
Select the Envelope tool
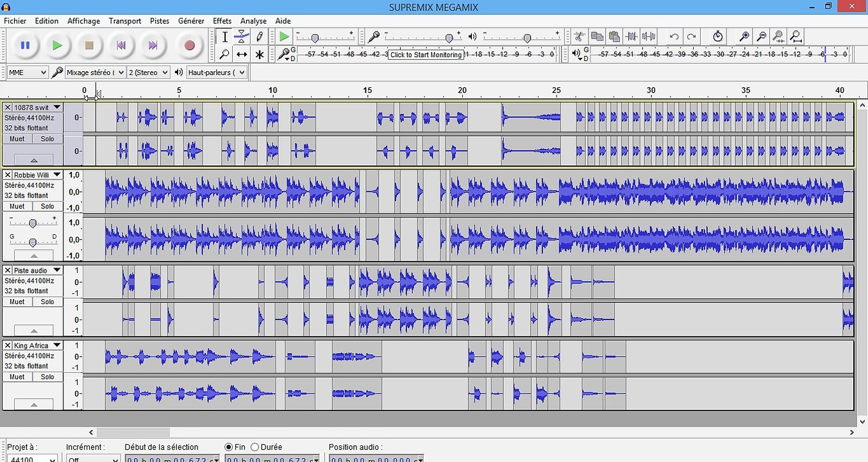click(242, 37)
